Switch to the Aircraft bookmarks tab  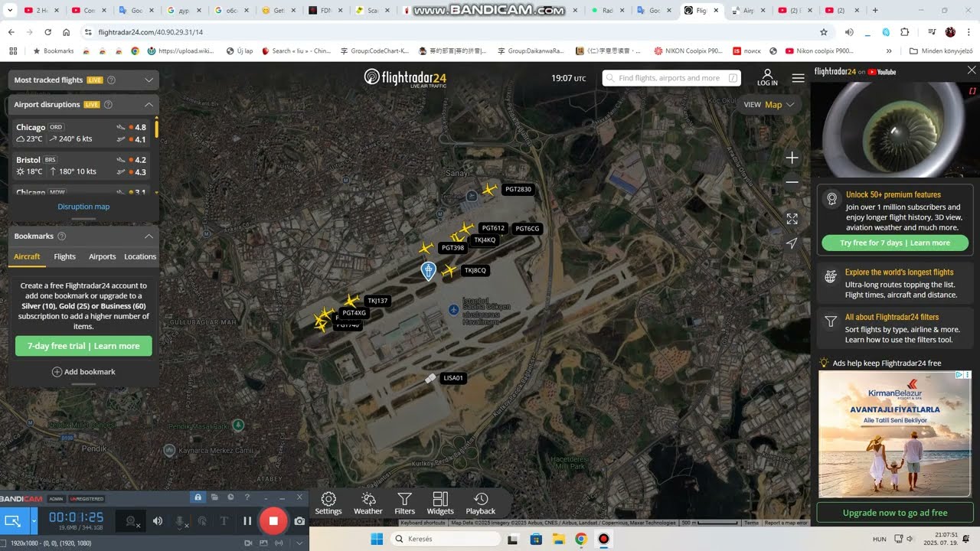(x=27, y=256)
